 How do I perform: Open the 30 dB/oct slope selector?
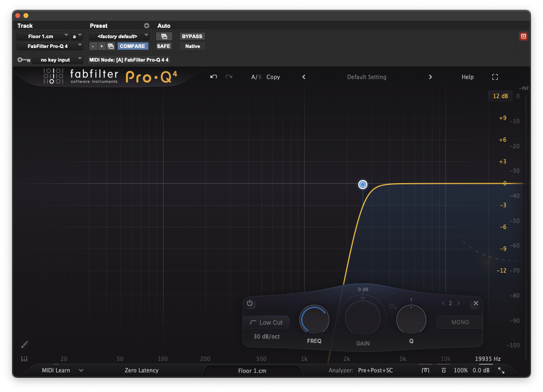[266, 336]
